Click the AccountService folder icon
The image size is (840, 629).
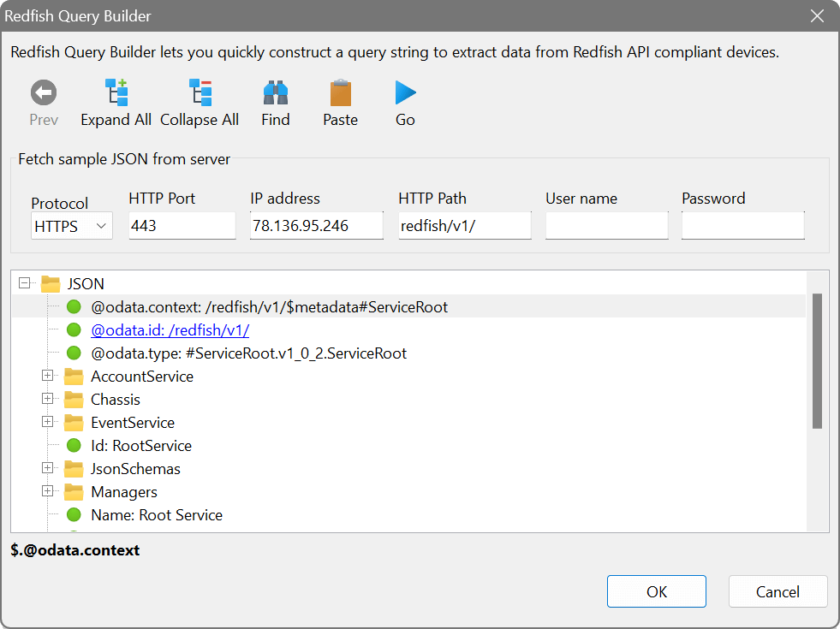[x=74, y=377]
